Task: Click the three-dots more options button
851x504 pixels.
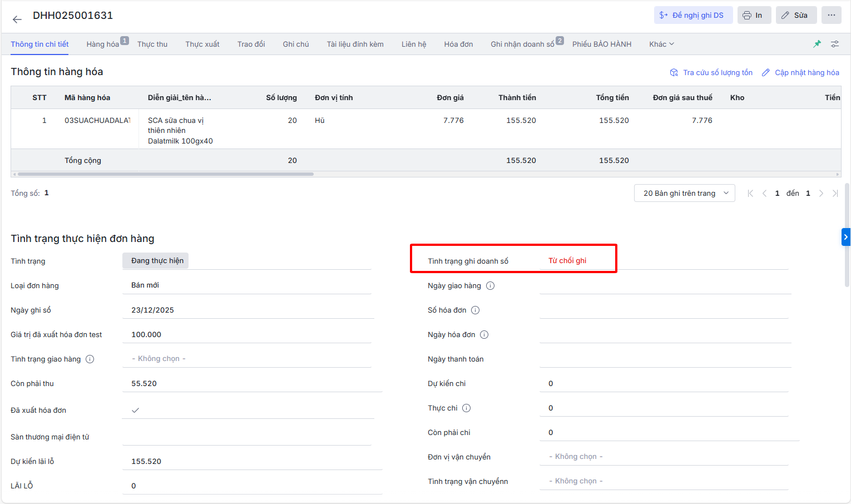Action: click(x=831, y=15)
